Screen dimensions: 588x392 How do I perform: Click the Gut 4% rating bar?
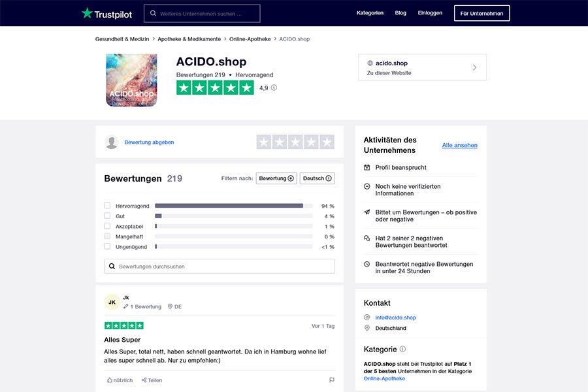(234, 216)
